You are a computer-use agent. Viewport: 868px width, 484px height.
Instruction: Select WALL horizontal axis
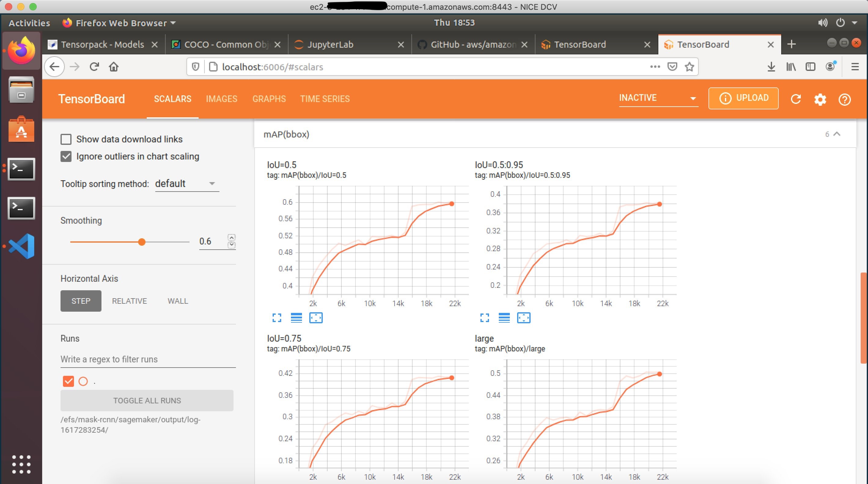coord(178,301)
